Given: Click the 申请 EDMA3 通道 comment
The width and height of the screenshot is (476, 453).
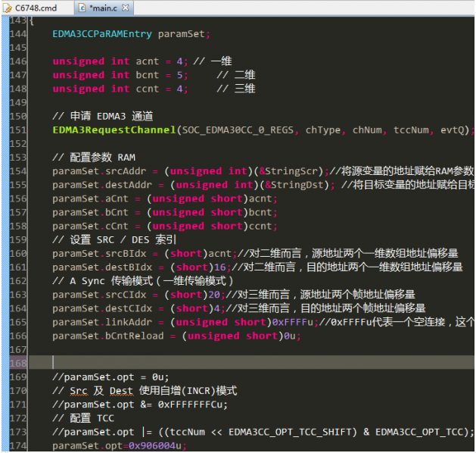Looking at the screenshot, I should [x=103, y=116].
